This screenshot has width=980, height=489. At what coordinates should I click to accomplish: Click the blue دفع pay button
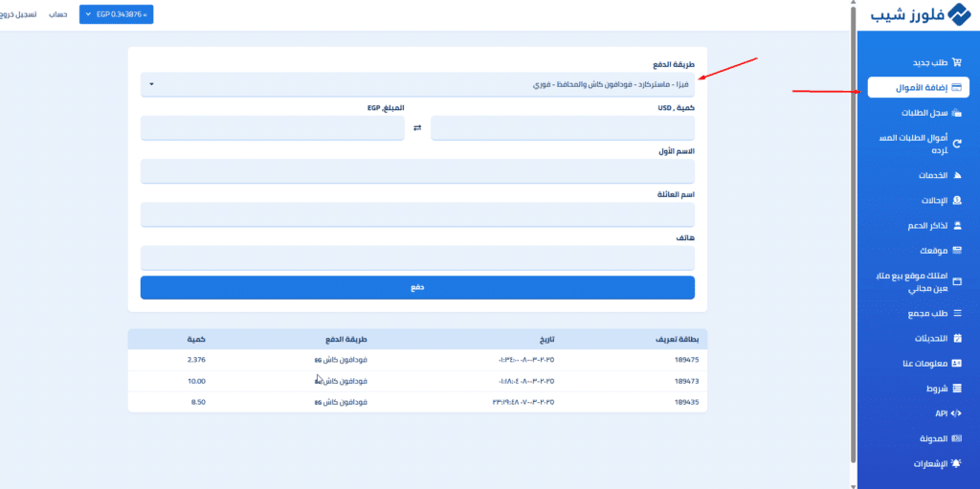pyautogui.click(x=417, y=288)
